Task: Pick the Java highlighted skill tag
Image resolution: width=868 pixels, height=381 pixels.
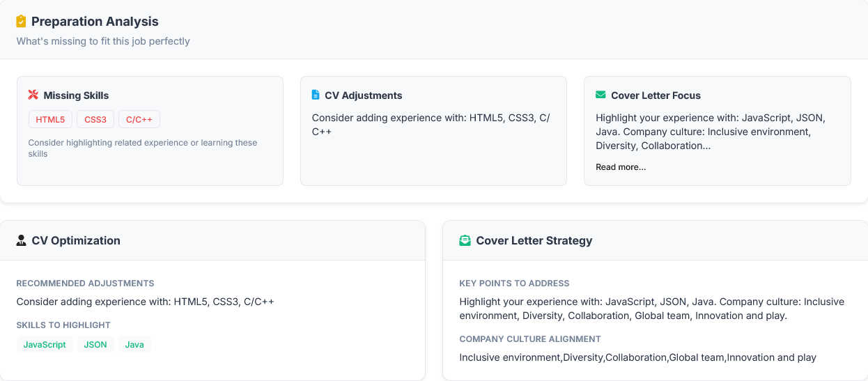Action: pos(134,344)
